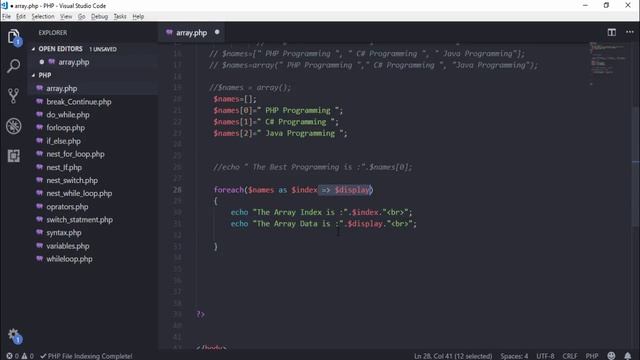
Task: Change indentation via Spaces: 4
Action: [x=514, y=356]
